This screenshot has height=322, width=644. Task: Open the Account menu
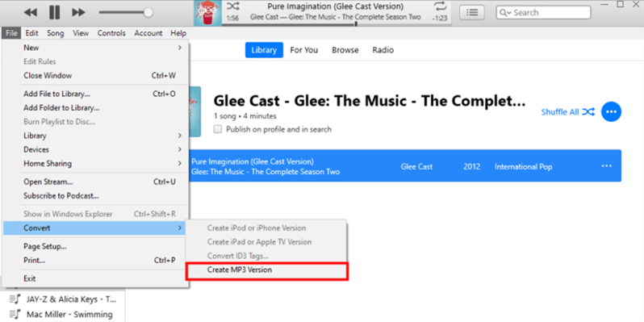coord(148,33)
